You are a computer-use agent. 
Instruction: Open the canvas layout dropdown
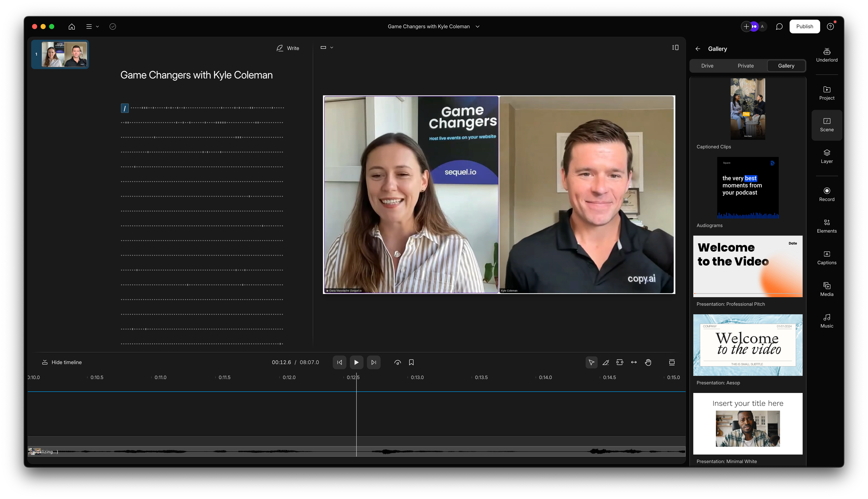pyautogui.click(x=327, y=48)
